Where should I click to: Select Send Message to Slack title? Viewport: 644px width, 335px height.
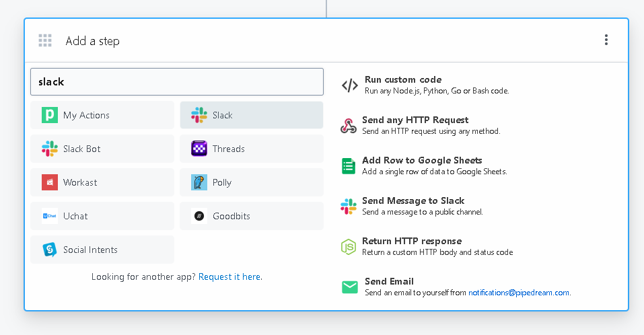413,200
